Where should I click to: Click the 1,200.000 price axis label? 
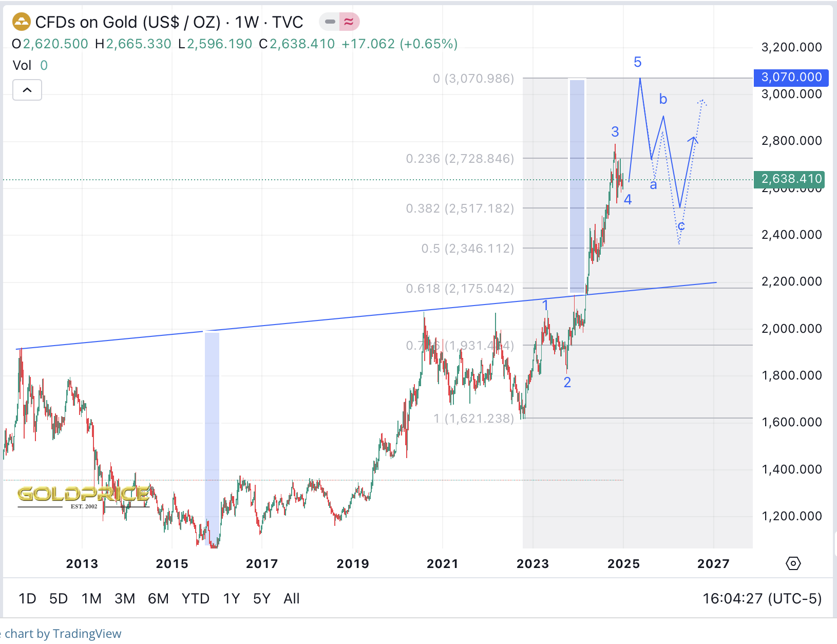tap(791, 516)
